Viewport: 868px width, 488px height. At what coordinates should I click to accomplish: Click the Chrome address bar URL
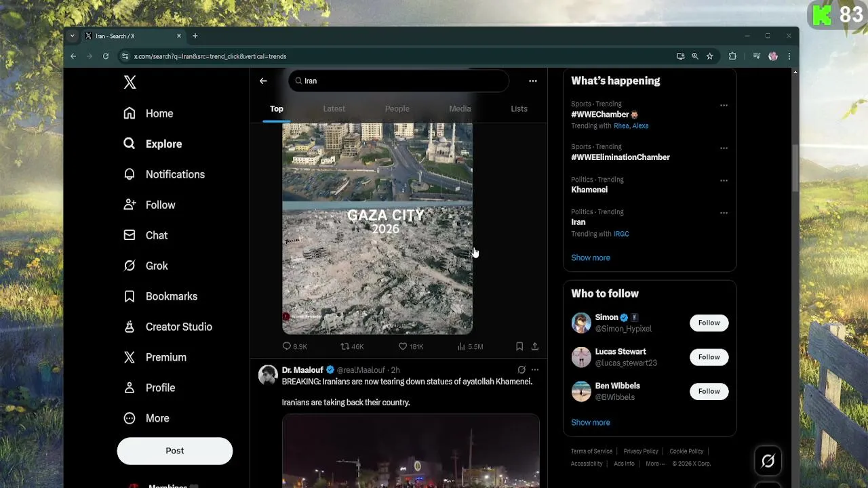click(210, 56)
